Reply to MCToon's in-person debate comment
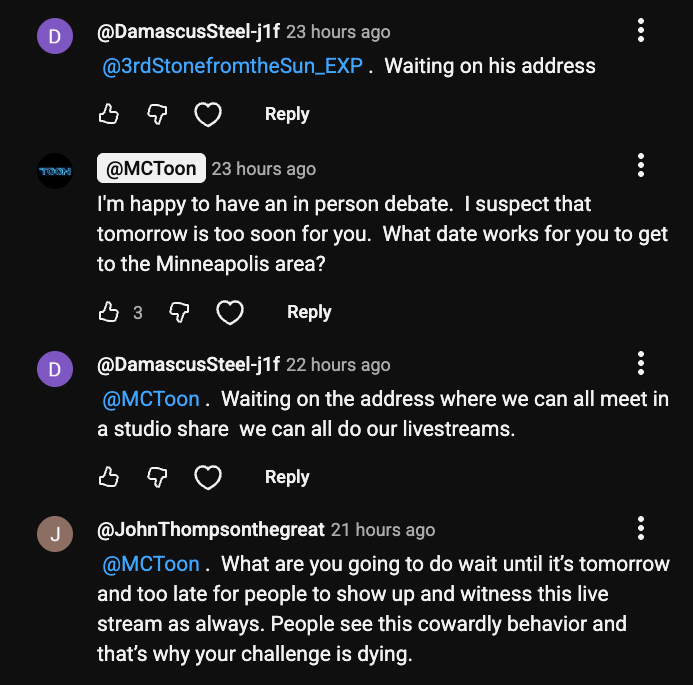The width and height of the screenshot is (693, 685). coord(309,313)
